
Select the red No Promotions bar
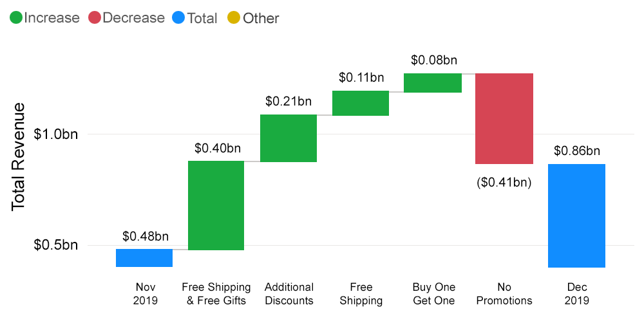[504, 118]
